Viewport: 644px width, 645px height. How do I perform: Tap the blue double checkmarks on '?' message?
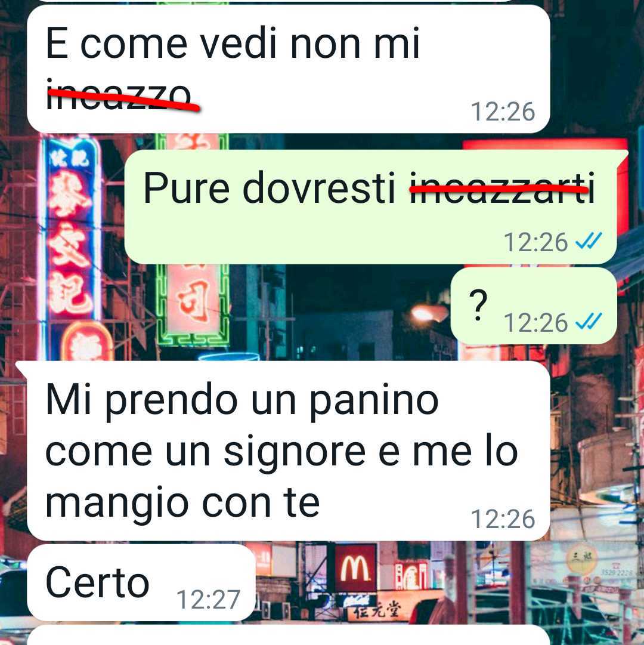[x=589, y=322]
